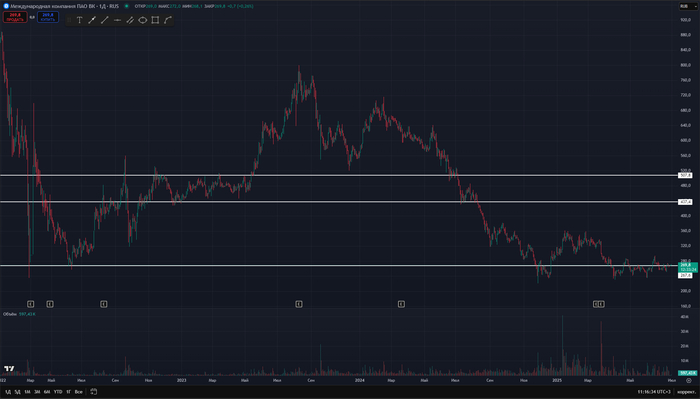Select the Все full range
700x399 pixels.
(79, 392)
